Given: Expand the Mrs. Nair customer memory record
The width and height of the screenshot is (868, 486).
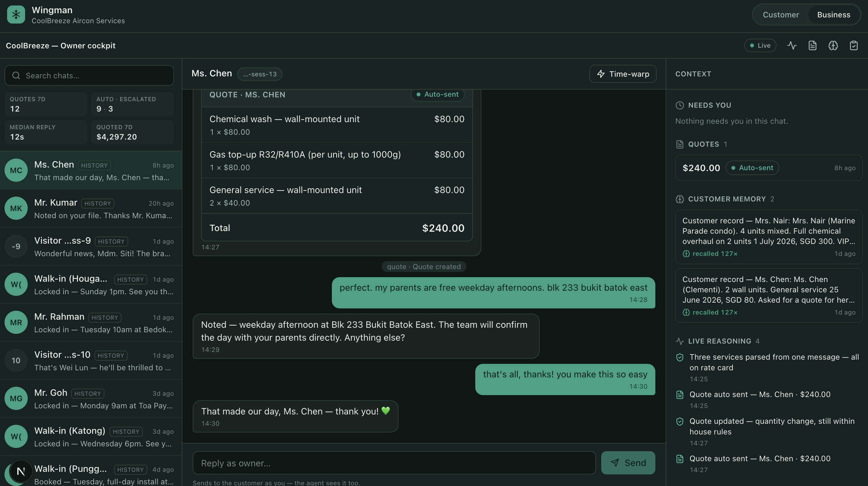Looking at the screenshot, I should (x=768, y=237).
